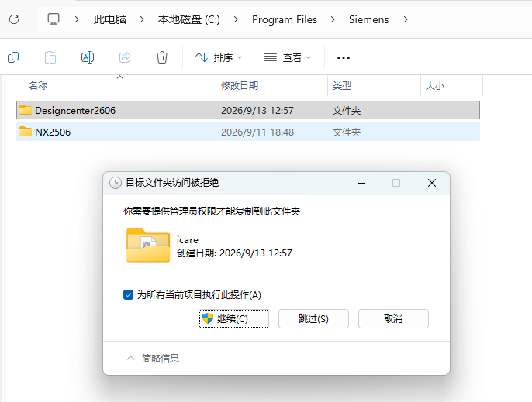Navigate to 此电脑 in breadcrumb

pyautogui.click(x=110, y=19)
